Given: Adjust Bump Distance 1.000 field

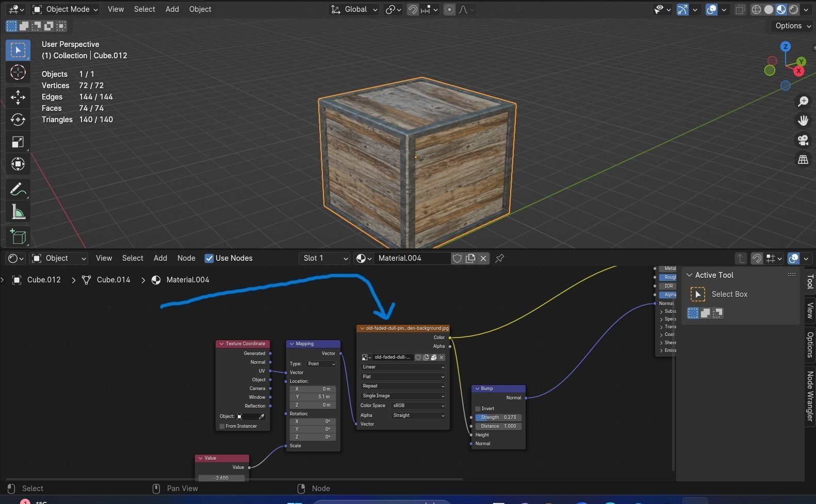Looking at the screenshot, I should (498, 426).
